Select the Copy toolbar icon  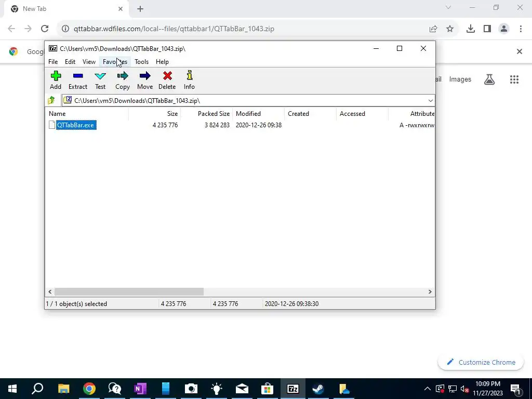coord(123,80)
